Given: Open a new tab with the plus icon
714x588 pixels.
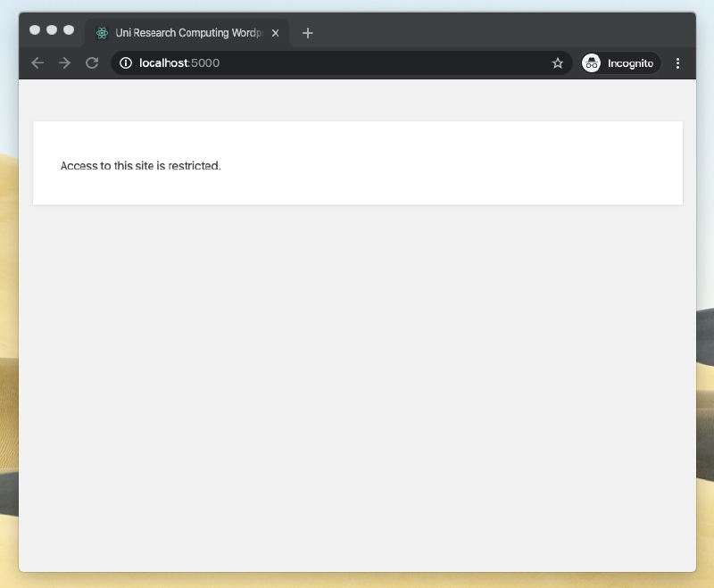Looking at the screenshot, I should click(x=308, y=32).
